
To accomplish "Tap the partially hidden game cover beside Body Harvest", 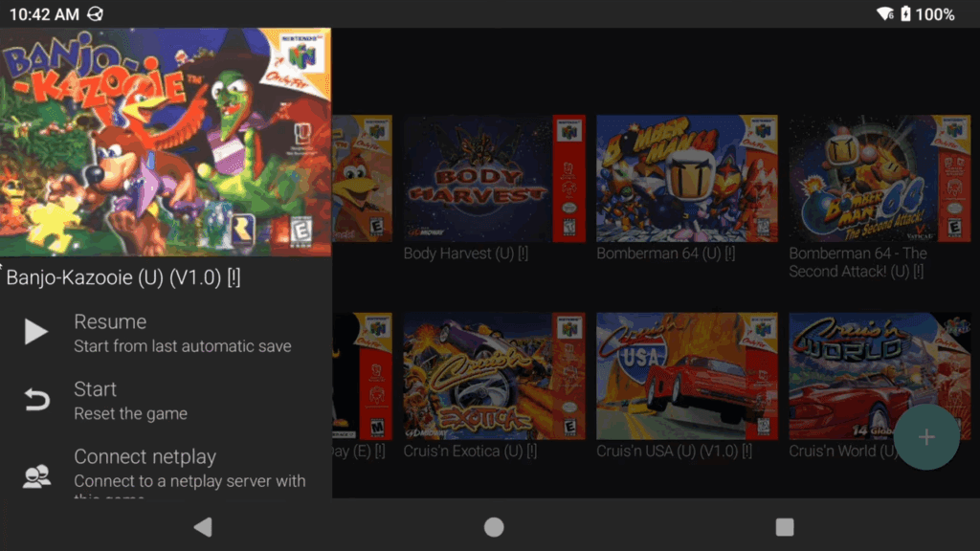I will pos(363,178).
